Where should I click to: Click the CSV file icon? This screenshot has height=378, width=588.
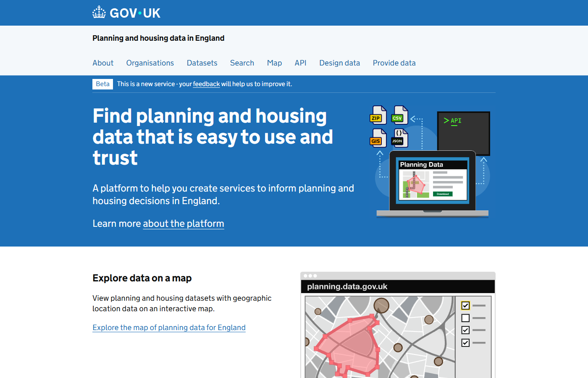[399, 115]
